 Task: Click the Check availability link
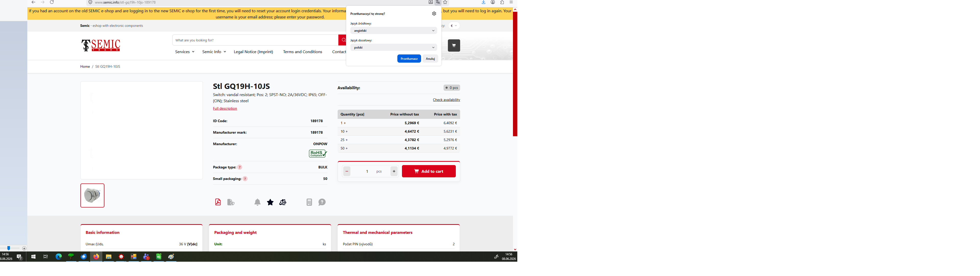(446, 100)
